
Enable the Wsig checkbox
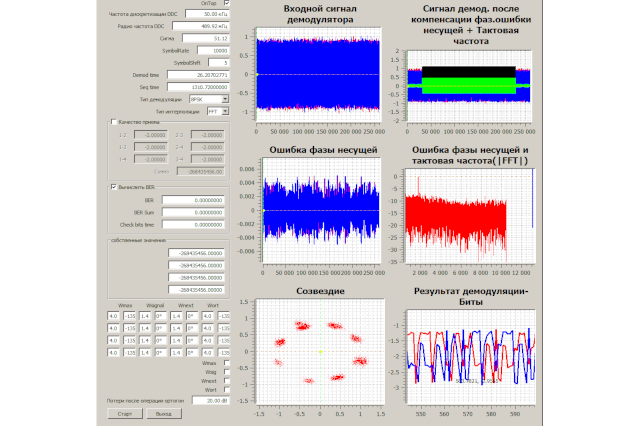click(226, 372)
